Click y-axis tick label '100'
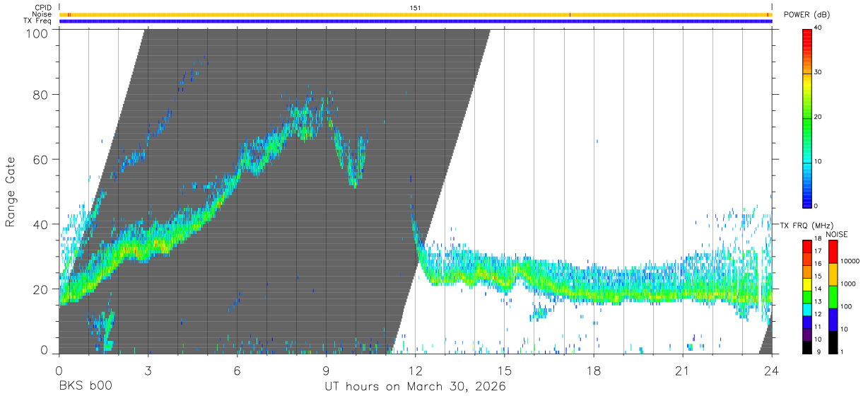This screenshot has height=401, width=868. coord(37,33)
